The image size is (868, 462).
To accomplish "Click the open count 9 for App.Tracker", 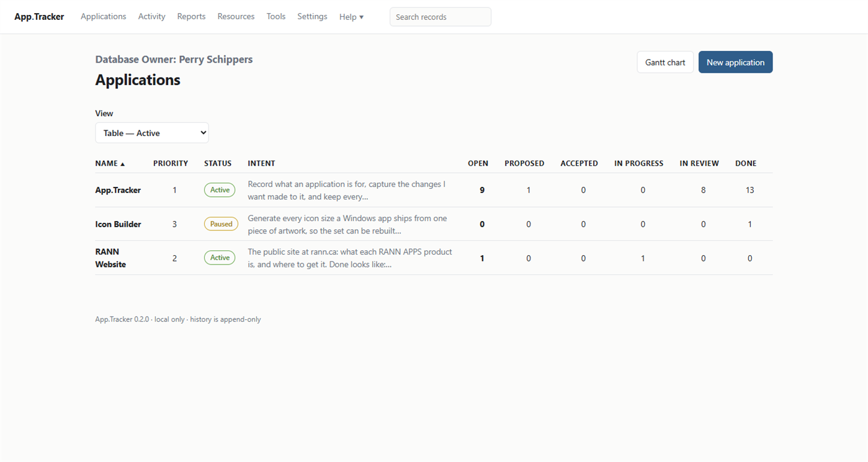I will coord(482,190).
